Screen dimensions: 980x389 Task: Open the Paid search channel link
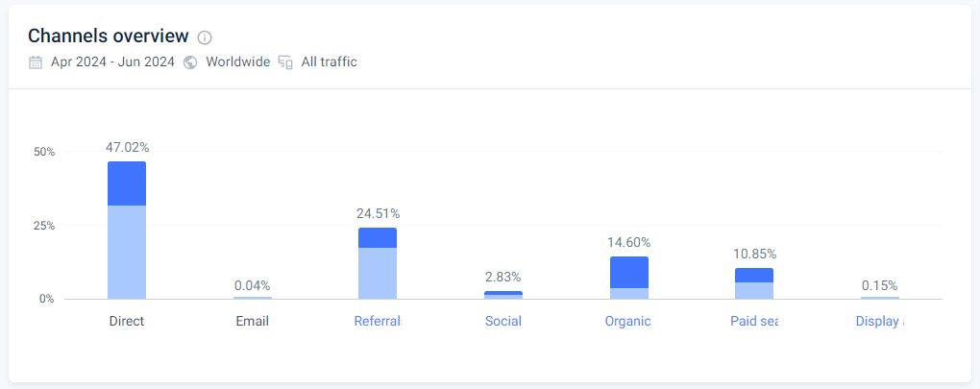(754, 321)
